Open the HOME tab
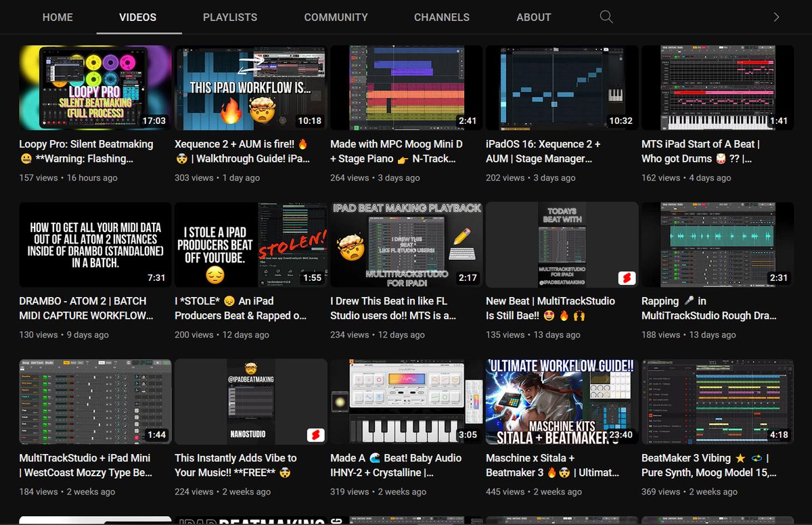 (58, 17)
